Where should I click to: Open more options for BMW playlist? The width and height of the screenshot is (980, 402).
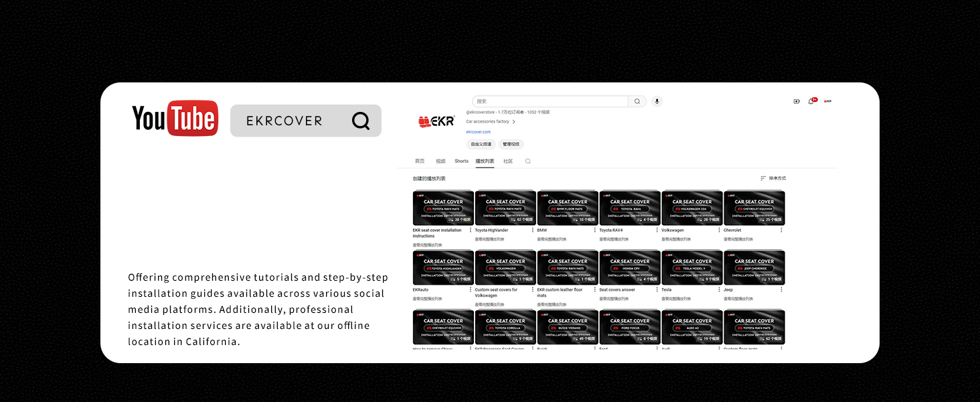(x=595, y=230)
